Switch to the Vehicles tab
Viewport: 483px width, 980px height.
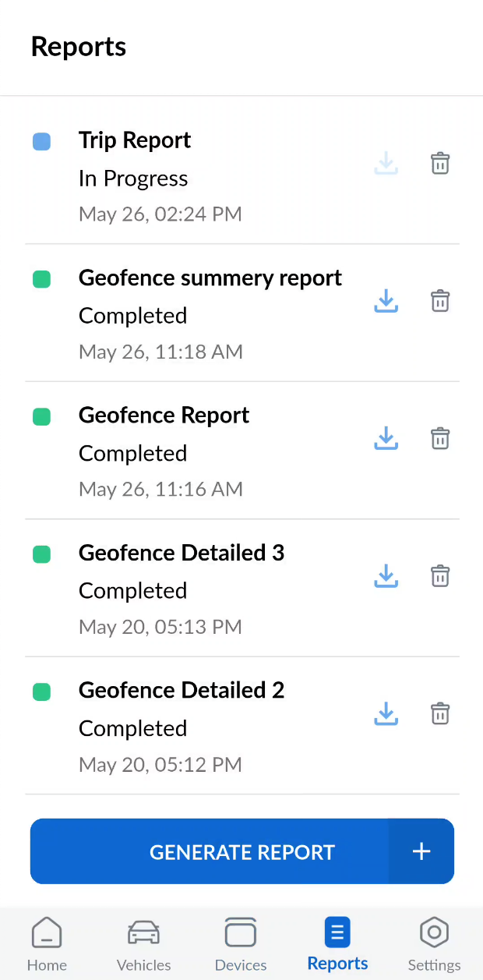143,943
